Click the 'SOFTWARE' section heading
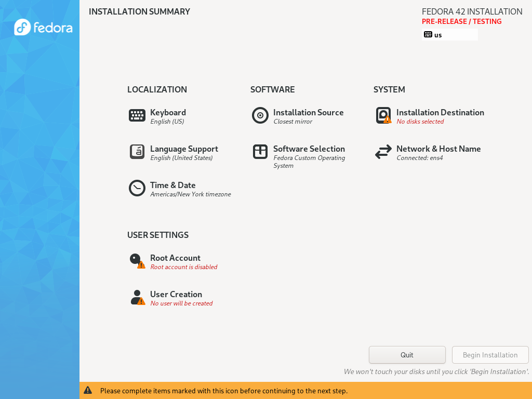Image resolution: width=532 pixels, height=399 pixels. pyautogui.click(x=272, y=89)
